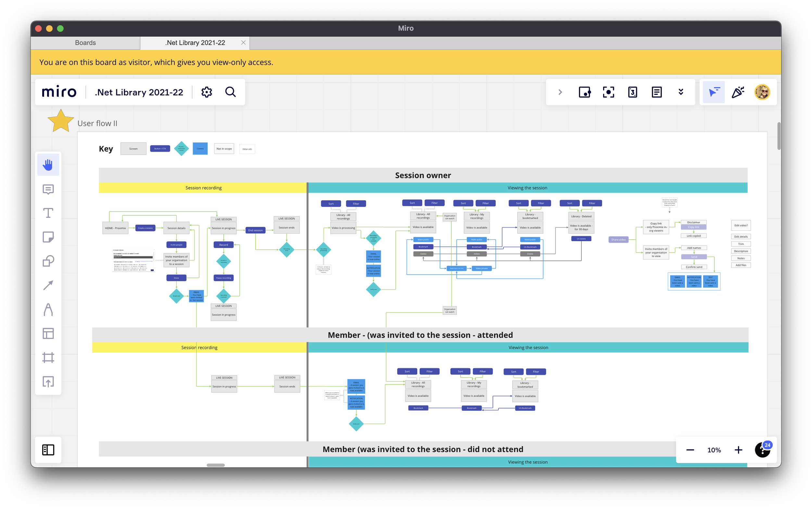Select the Text tool

tap(48, 213)
